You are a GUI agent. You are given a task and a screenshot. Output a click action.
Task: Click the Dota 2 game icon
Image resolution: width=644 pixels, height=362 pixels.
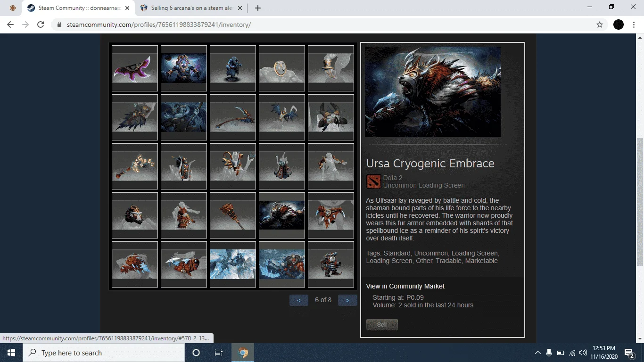pos(373,181)
